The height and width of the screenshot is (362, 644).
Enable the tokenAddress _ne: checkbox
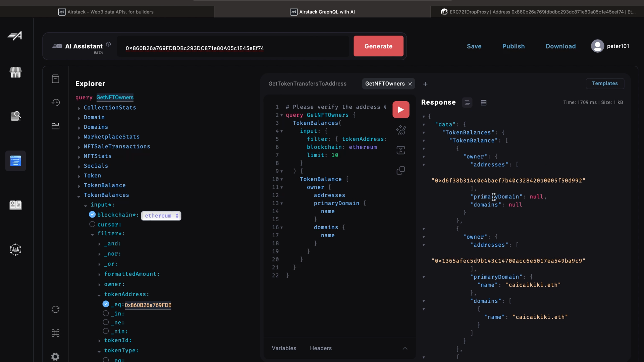(106, 322)
